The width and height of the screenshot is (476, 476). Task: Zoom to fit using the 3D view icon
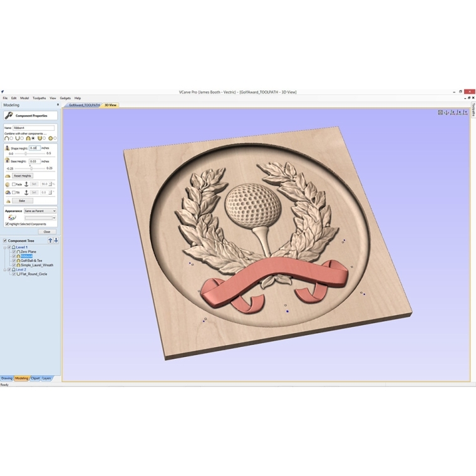pyautogui.click(x=440, y=112)
